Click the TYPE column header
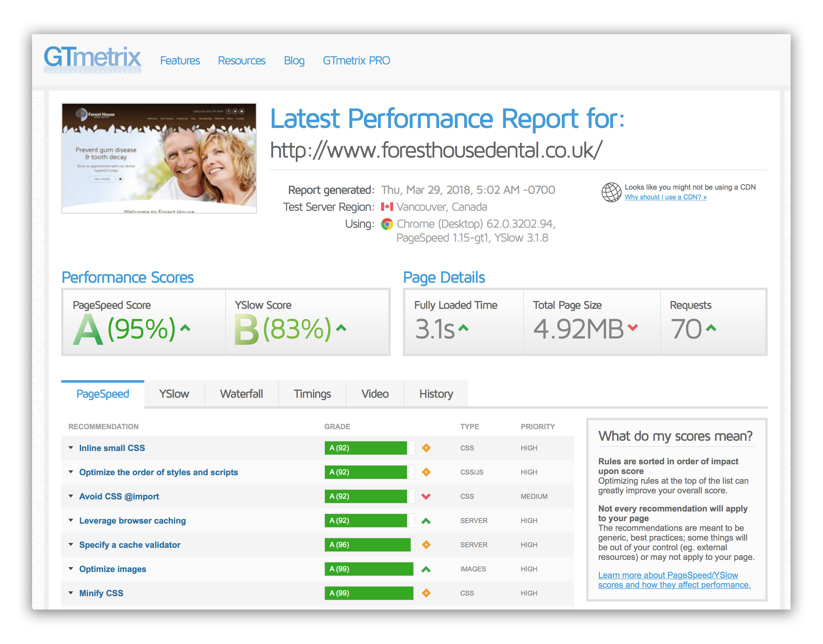 (469, 427)
